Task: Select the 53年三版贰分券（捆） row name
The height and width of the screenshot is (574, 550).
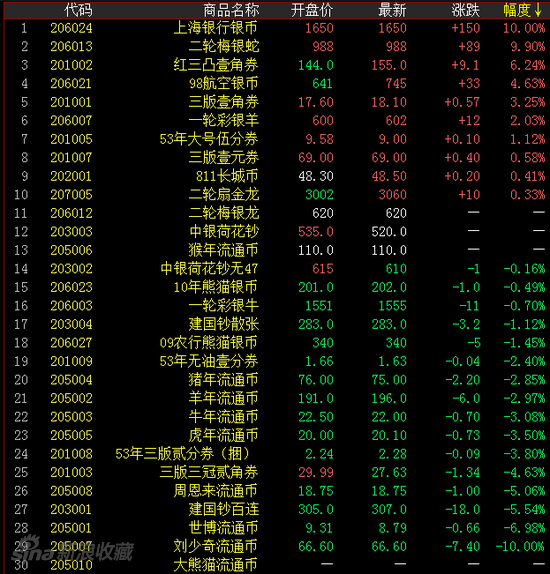Action: click(183, 454)
